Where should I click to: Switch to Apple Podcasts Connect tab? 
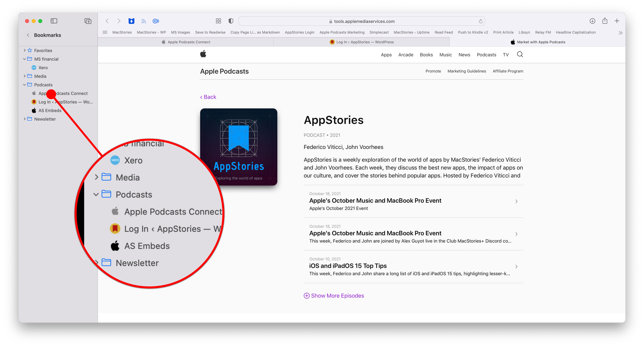[186, 42]
